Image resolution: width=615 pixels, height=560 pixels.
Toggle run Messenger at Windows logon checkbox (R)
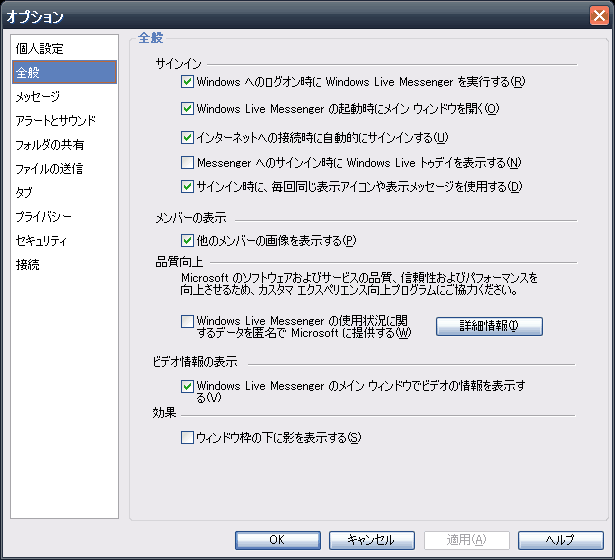coord(187,82)
